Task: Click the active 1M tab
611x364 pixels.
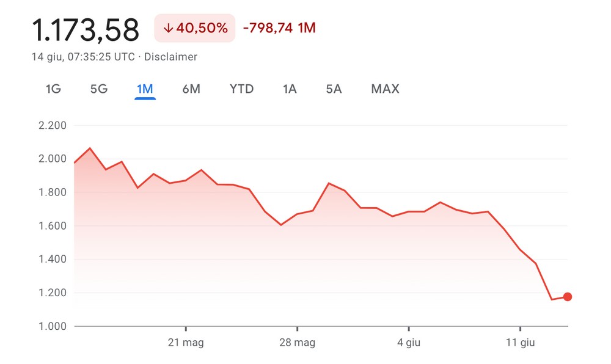Action: pos(145,89)
